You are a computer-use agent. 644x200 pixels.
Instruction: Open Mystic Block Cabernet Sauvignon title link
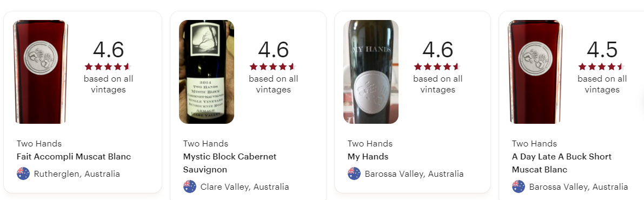coord(230,163)
